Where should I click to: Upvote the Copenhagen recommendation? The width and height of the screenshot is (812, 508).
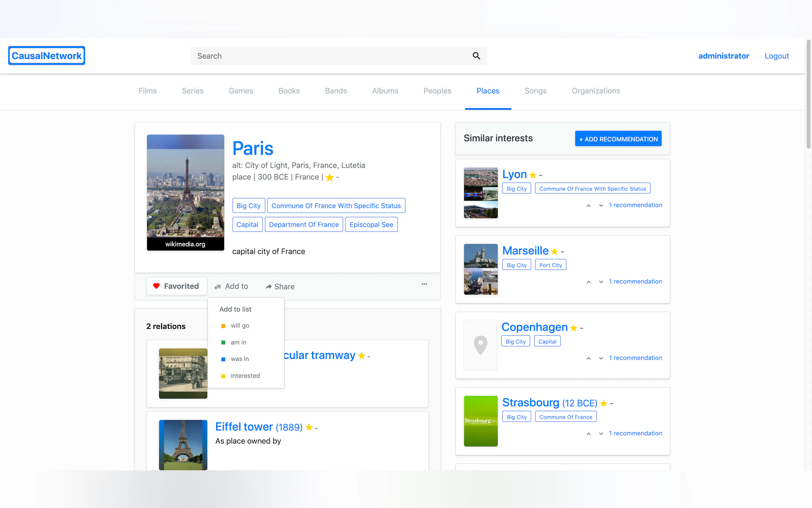click(x=588, y=359)
